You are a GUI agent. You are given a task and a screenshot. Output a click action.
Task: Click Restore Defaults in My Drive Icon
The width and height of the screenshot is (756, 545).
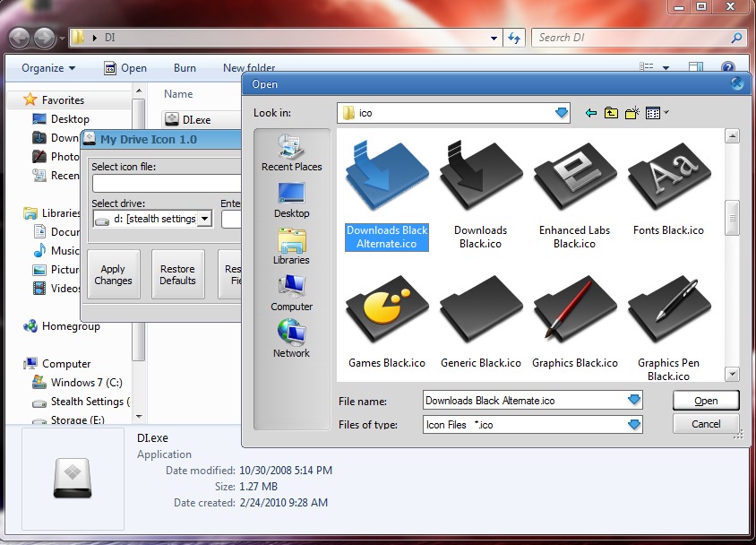(177, 274)
